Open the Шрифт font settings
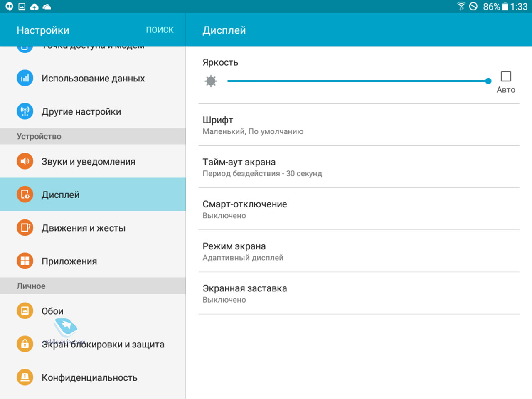 pos(359,125)
